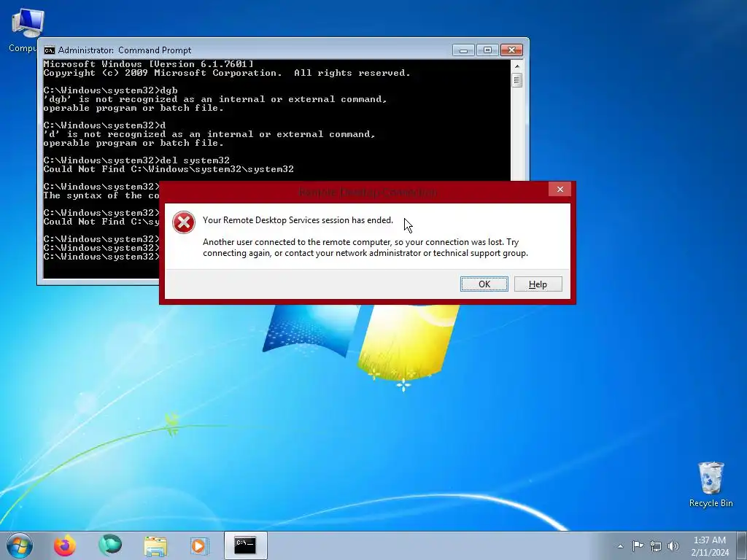Click the Show desktop strip at the taskbar's far end
The height and width of the screenshot is (560, 747).
pyautogui.click(x=742, y=545)
